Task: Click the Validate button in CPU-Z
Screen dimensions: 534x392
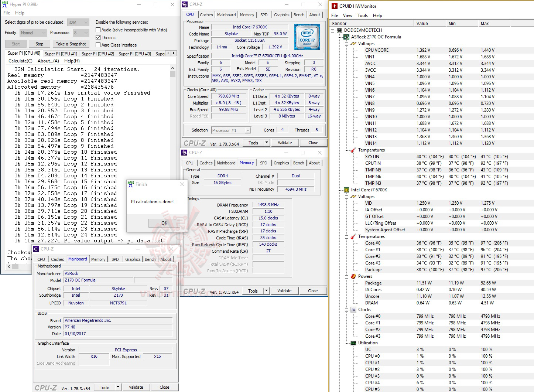Action: [285, 142]
